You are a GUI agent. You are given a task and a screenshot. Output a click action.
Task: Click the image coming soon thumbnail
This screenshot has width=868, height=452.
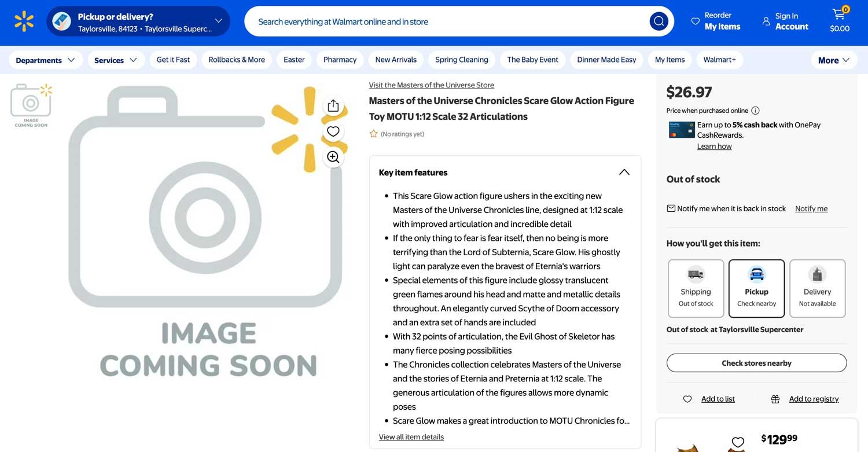31,105
